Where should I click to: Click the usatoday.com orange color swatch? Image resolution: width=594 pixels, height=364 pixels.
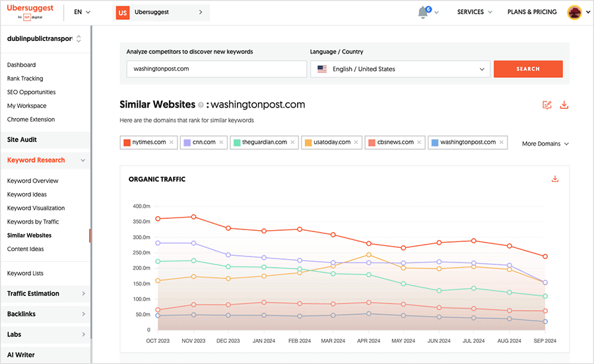pos(308,142)
